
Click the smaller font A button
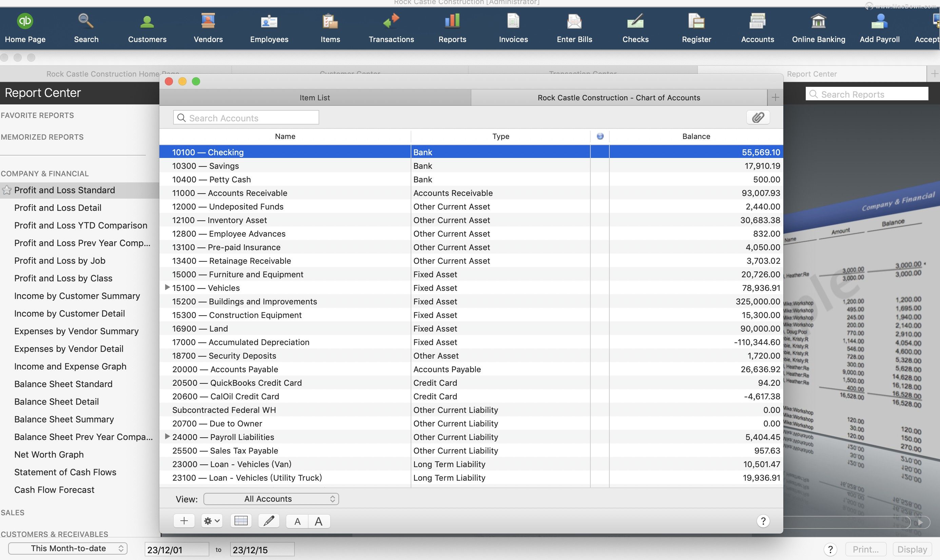point(297,521)
